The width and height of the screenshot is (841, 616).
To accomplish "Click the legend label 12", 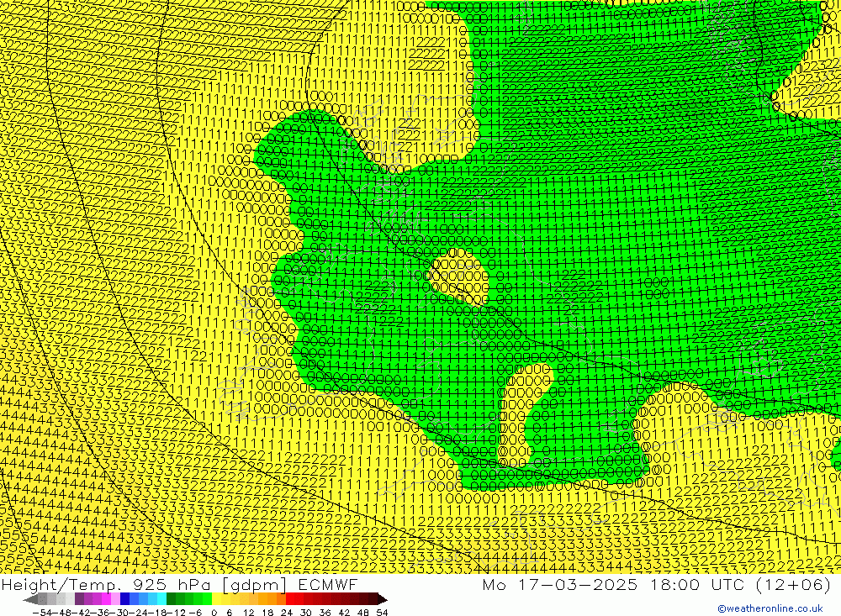I will 248,613.
